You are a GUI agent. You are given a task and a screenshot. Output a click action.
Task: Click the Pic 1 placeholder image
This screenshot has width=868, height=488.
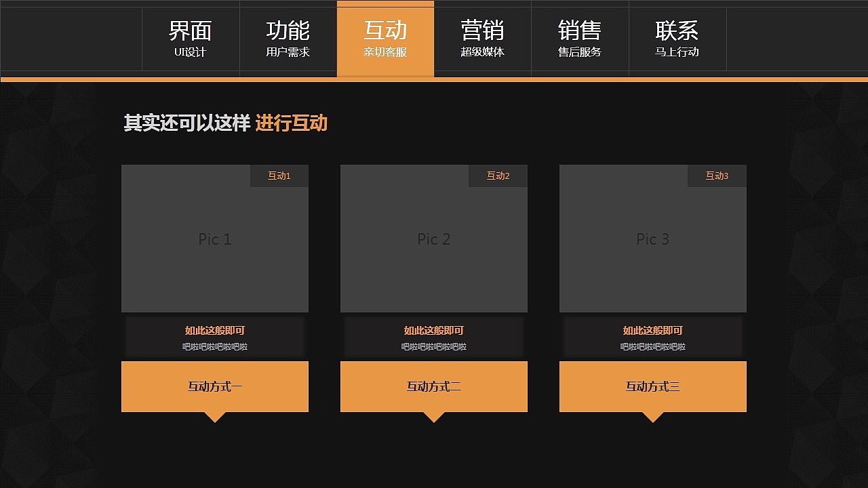coord(214,239)
